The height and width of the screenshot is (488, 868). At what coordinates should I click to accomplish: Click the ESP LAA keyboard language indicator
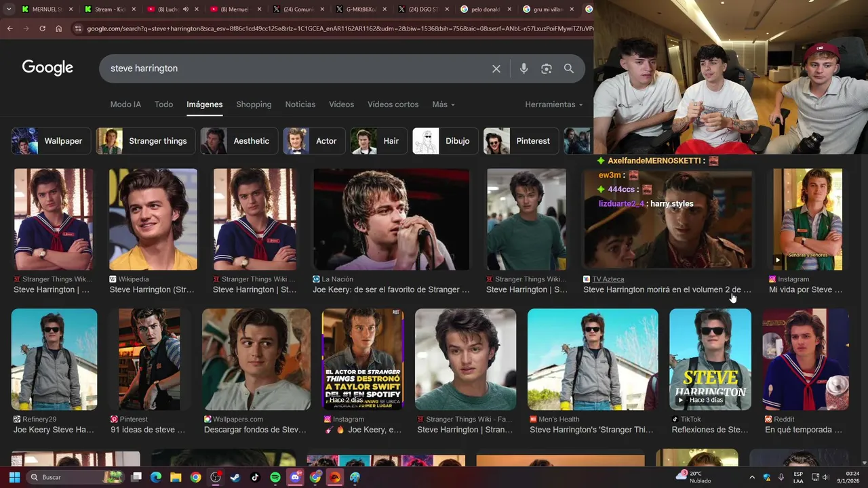[799, 477]
